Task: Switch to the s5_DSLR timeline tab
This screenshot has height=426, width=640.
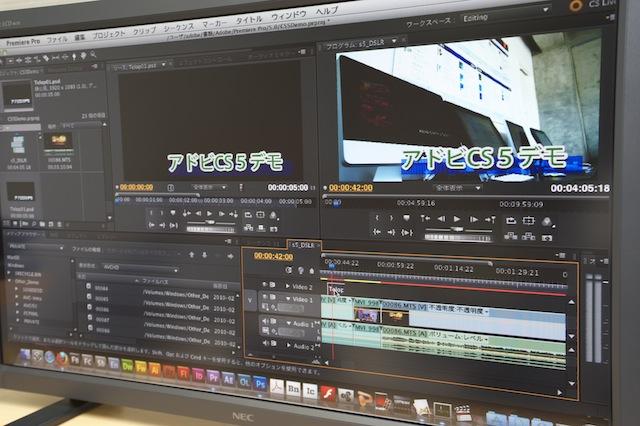Action: point(304,245)
